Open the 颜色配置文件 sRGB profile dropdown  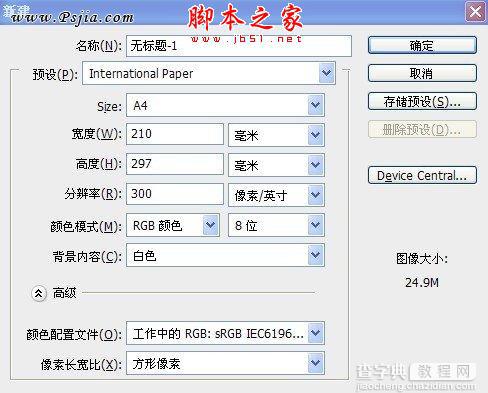225,333
